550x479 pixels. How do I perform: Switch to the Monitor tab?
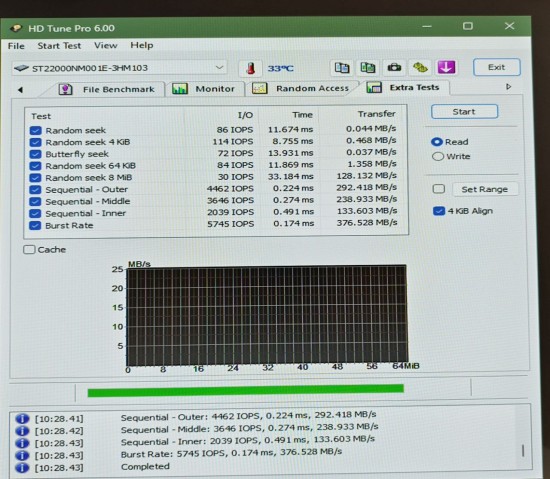(204, 89)
